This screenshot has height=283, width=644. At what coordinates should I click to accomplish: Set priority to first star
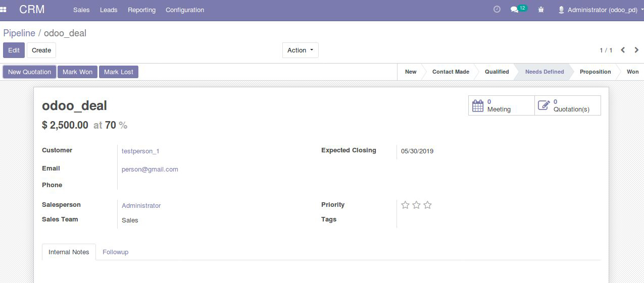tap(405, 205)
